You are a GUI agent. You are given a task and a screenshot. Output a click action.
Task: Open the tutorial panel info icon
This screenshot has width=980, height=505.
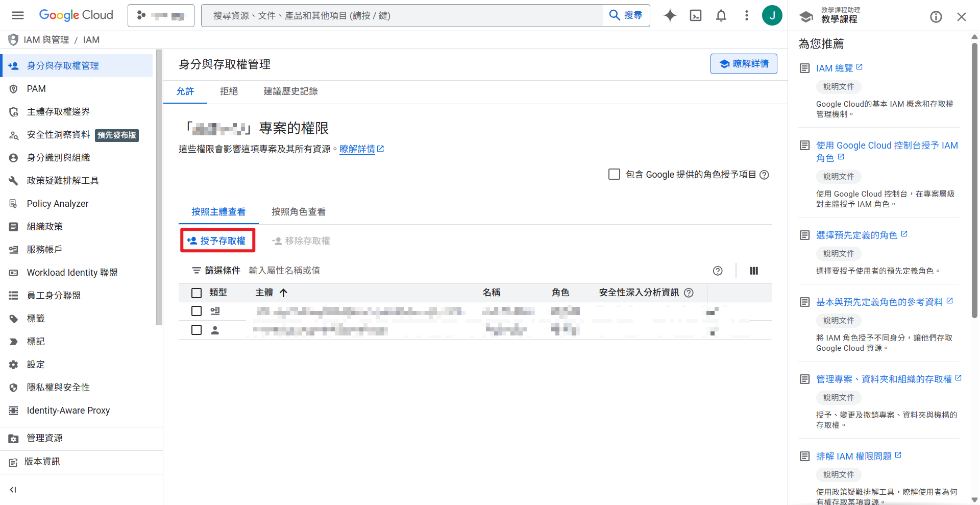pyautogui.click(x=936, y=16)
